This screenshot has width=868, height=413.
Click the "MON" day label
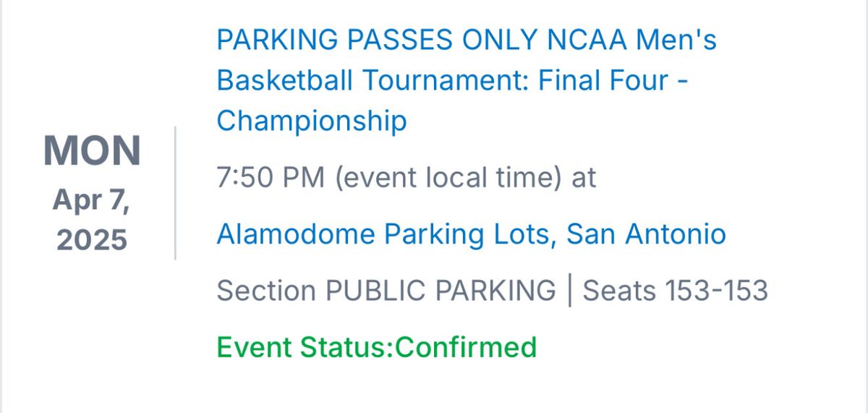[92, 150]
